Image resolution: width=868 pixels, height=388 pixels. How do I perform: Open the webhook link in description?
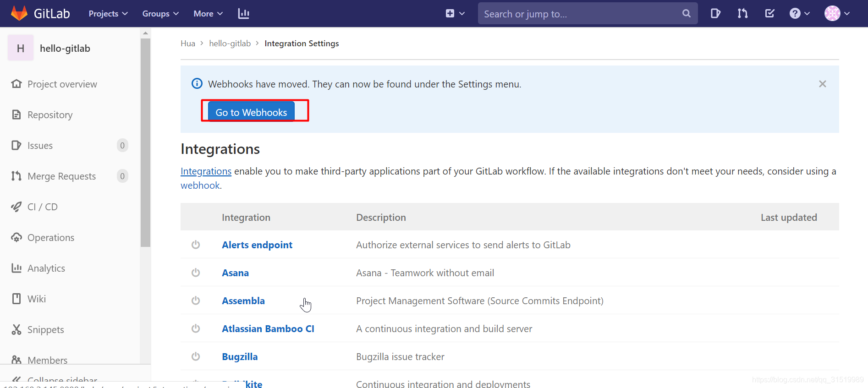200,186
